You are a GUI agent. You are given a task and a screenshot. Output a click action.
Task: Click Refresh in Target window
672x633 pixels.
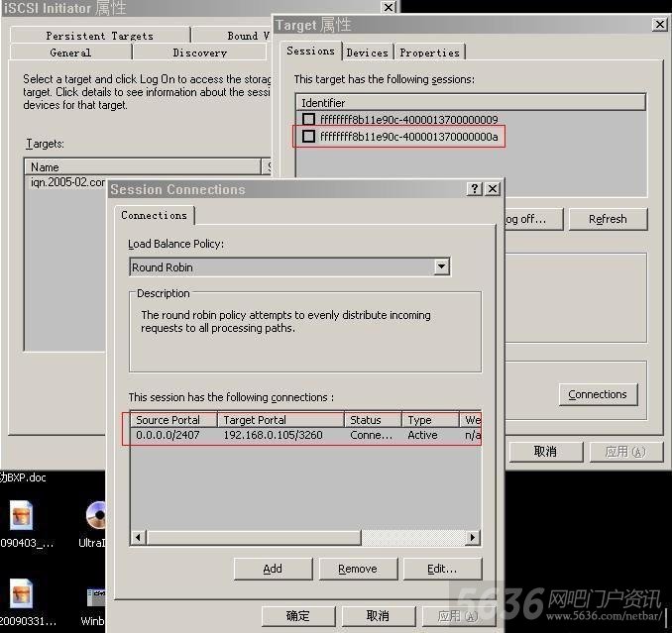(x=608, y=219)
